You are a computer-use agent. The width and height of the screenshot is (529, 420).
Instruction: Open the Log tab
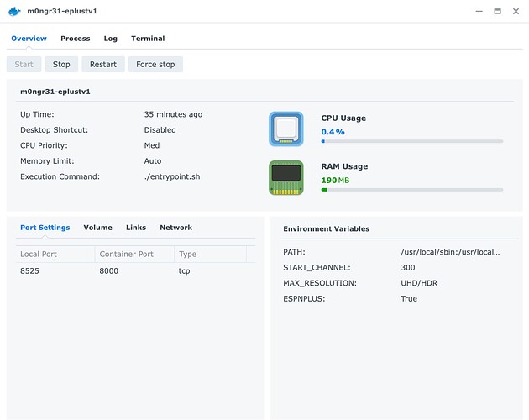111,39
